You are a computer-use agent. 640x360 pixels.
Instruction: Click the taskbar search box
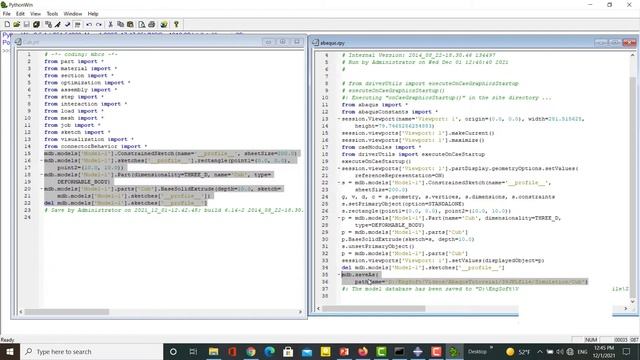[x=92, y=351]
